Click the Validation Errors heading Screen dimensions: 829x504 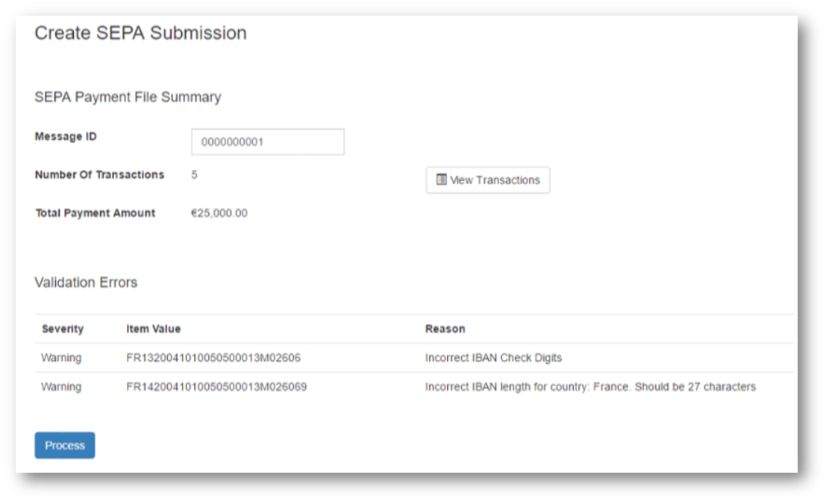pos(86,283)
